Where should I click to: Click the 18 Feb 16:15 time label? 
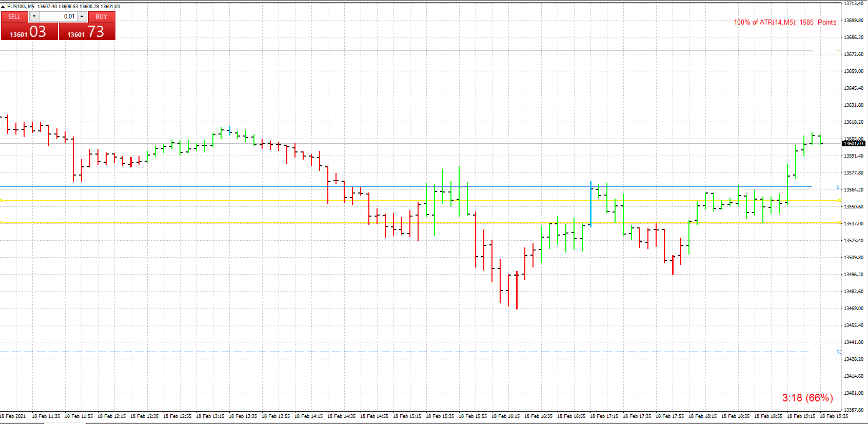505,416
